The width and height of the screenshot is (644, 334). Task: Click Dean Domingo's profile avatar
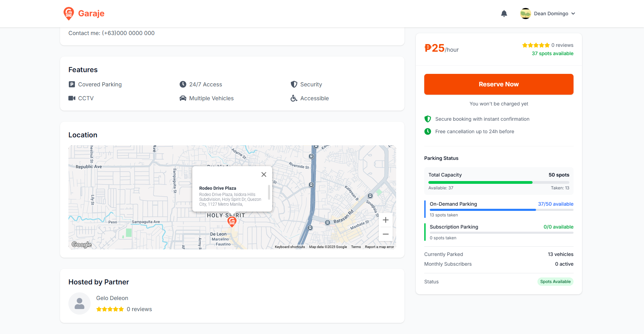525,14
